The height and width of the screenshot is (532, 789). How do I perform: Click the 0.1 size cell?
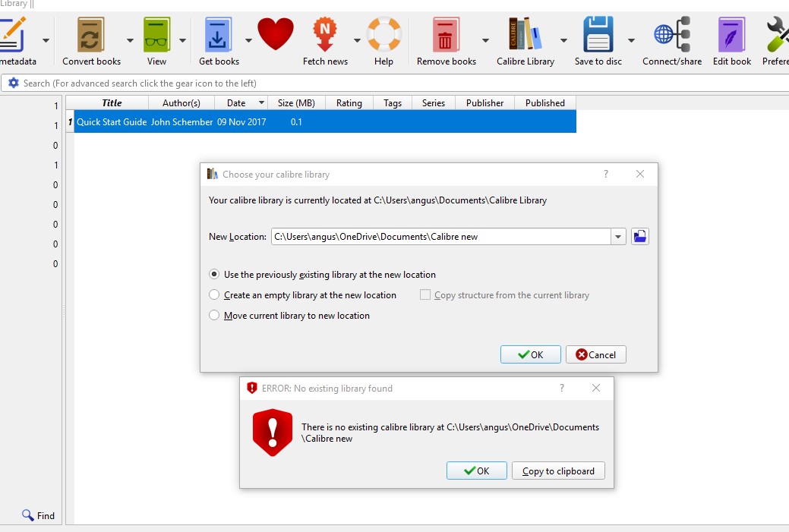(x=296, y=121)
